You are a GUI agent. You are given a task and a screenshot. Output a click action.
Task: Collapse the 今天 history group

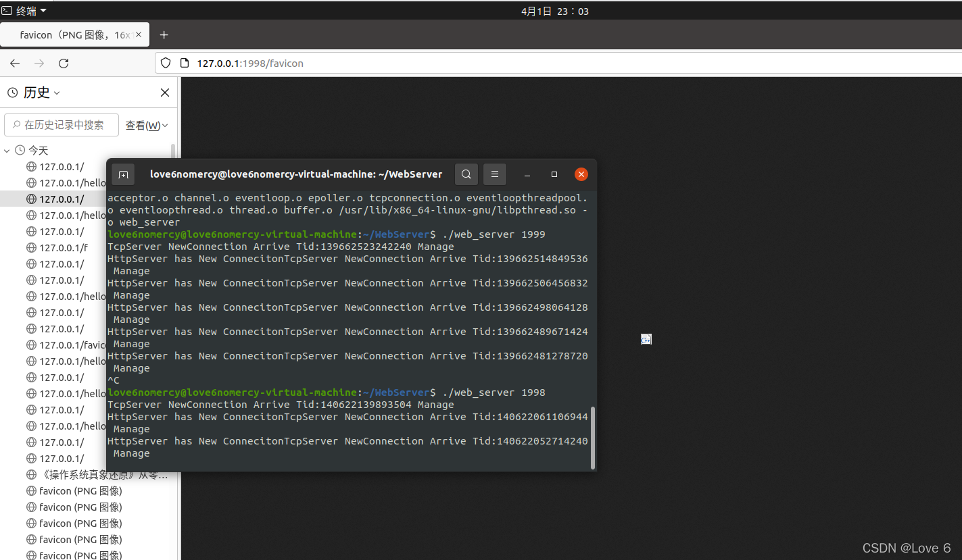point(7,151)
